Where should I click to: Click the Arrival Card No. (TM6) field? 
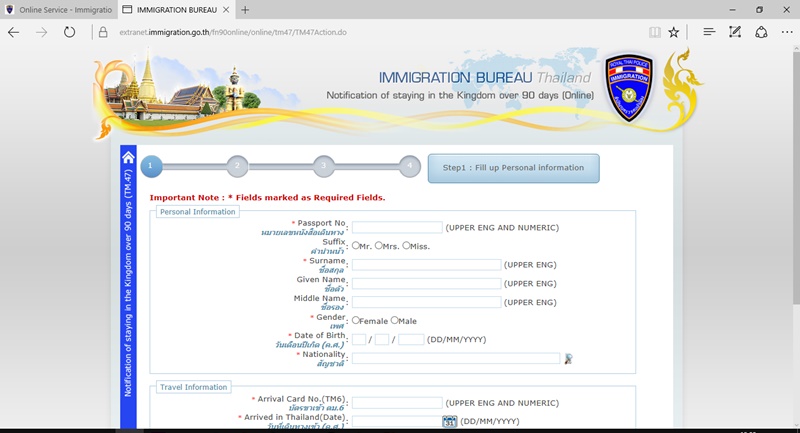(397, 403)
